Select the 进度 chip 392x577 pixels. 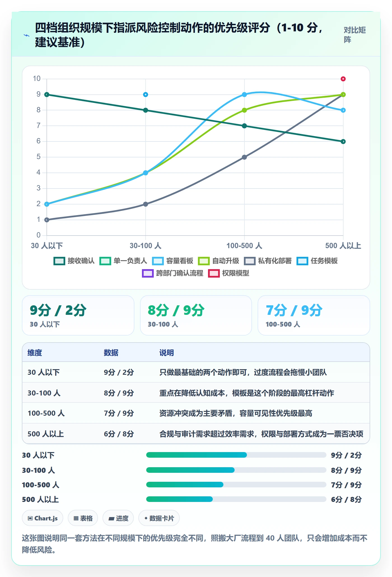click(x=118, y=518)
